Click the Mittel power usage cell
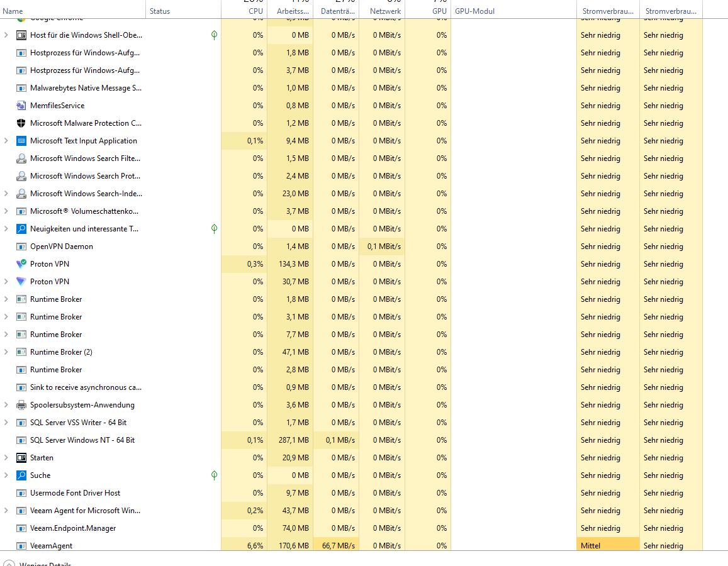This screenshot has width=728, height=566. 608,545
